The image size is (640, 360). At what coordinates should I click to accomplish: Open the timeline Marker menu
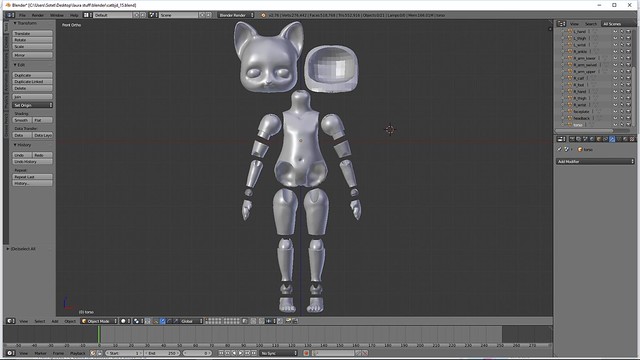(x=40, y=353)
